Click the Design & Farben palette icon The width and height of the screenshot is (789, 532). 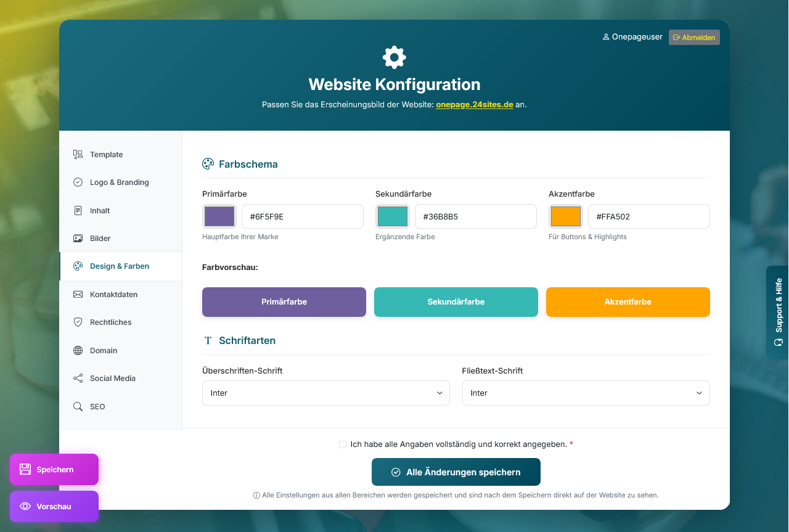point(78,266)
